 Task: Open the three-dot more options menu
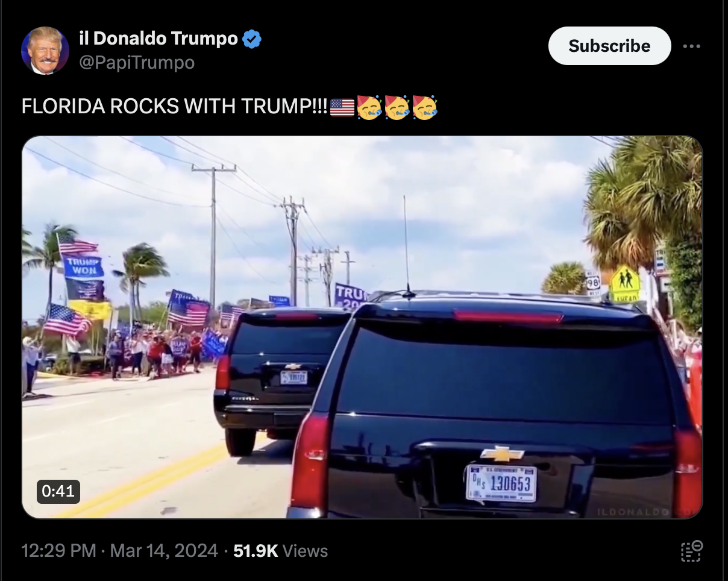[692, 46]
